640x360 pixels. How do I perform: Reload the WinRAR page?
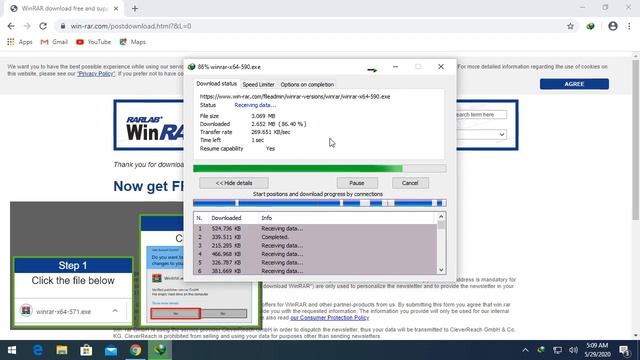pyautogui.click(x=43, y=26)
